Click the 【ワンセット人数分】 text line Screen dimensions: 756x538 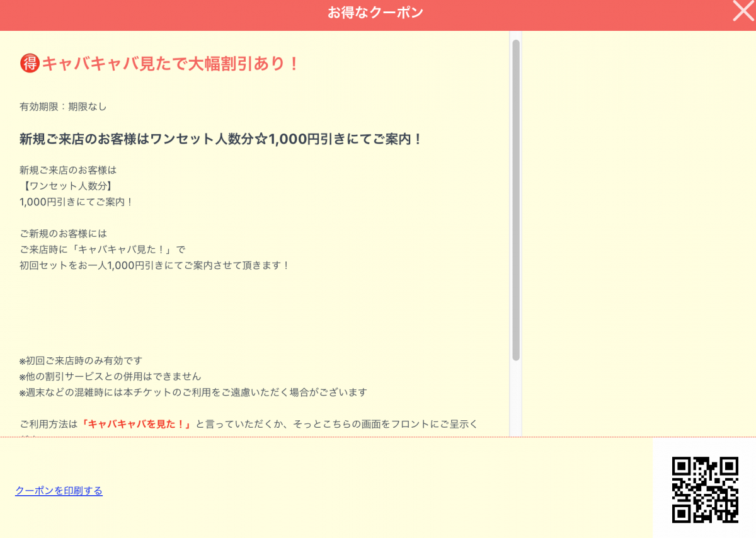pos(68,186)
